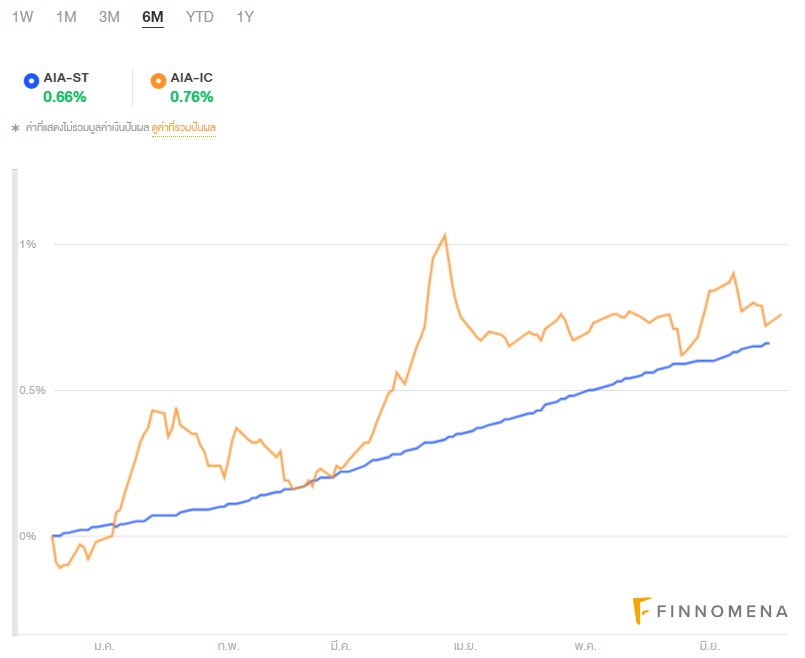Select the 1M time range tab
This screenshot has height=658, width=805.
coord(66,17)
